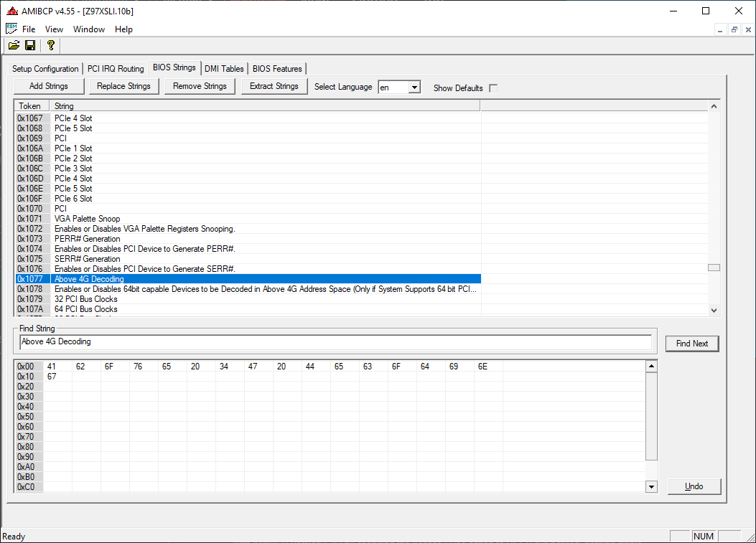756x543 pixels.
Task: Click the string list scrollbar thumb
Action: point(714,268)
